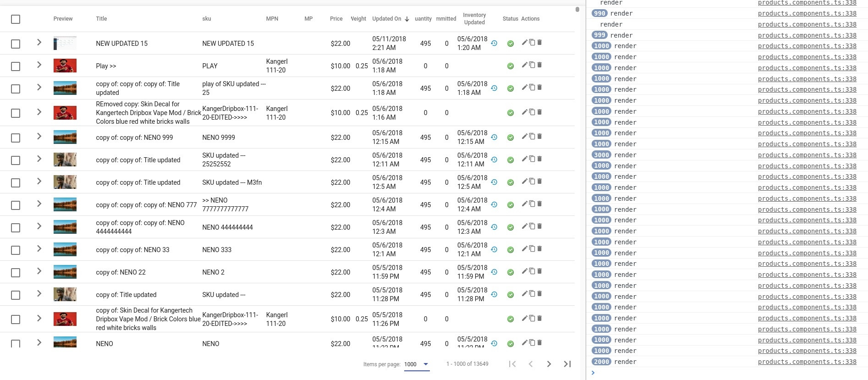Copy the SKU updated — M3fn product
Viewport: 868px width, 380px height.
coord(532,181)
